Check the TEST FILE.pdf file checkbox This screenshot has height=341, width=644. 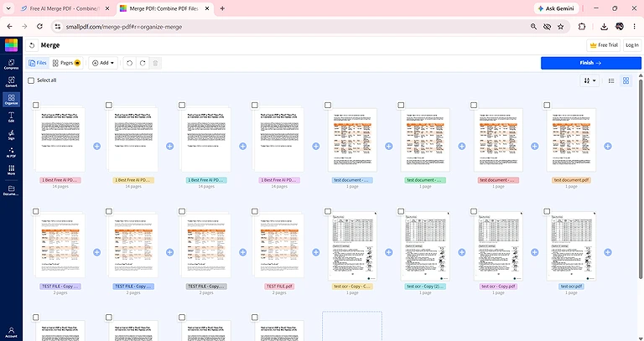click(255, 211)
